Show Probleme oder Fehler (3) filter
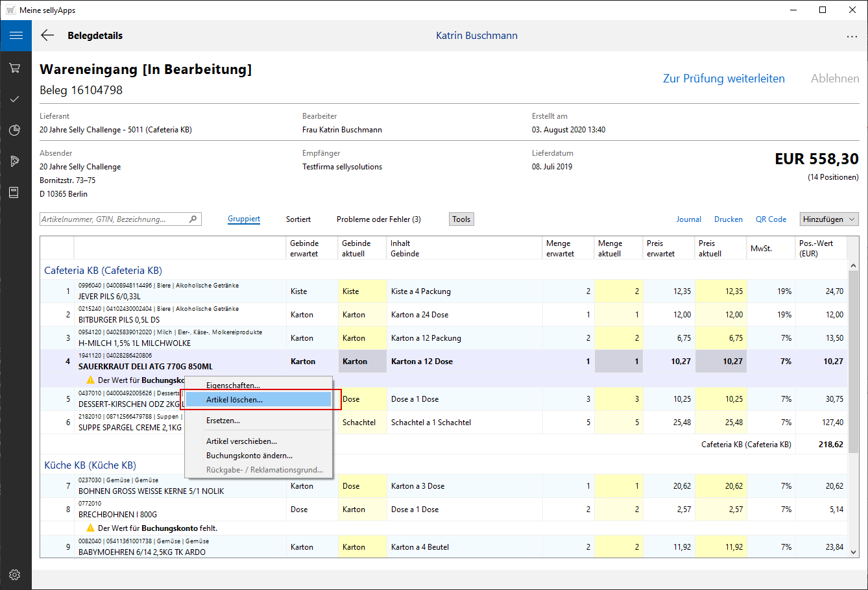Viewport: 868px width, 590px height. pyautogui.click(x=378, y=219)
